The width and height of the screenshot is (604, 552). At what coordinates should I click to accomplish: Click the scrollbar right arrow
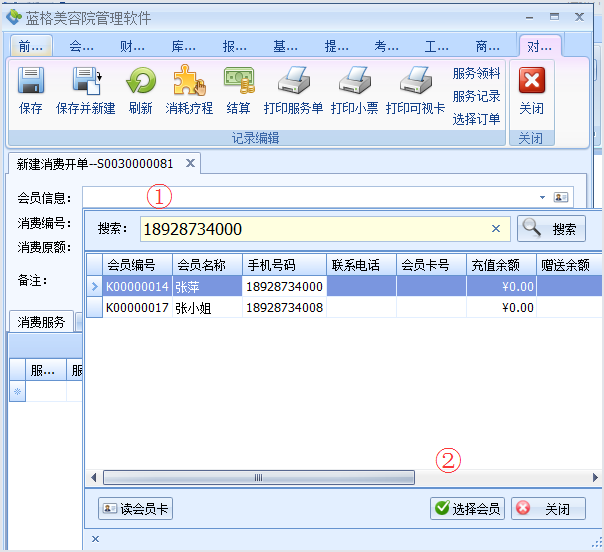[x=595, y=478]
